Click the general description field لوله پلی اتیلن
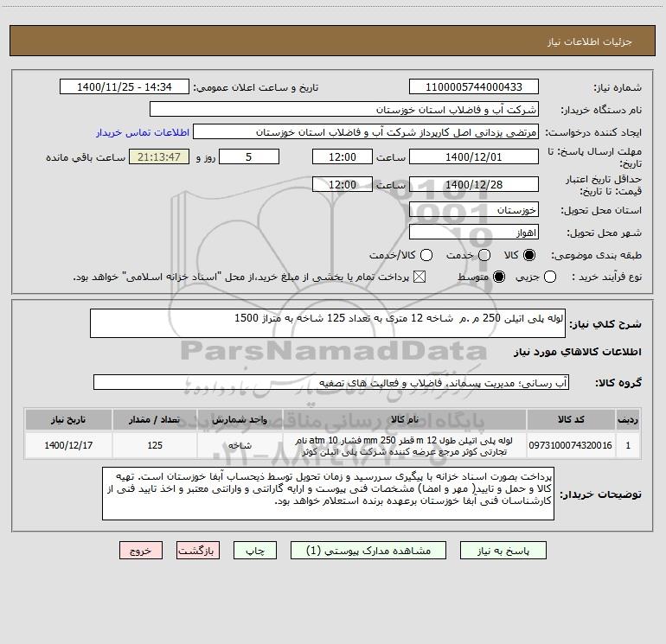The image size is (666, 644). pos(328,323)
